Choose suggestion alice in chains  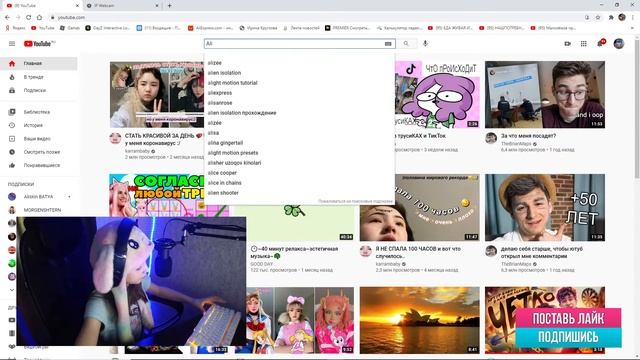[300, 183]
